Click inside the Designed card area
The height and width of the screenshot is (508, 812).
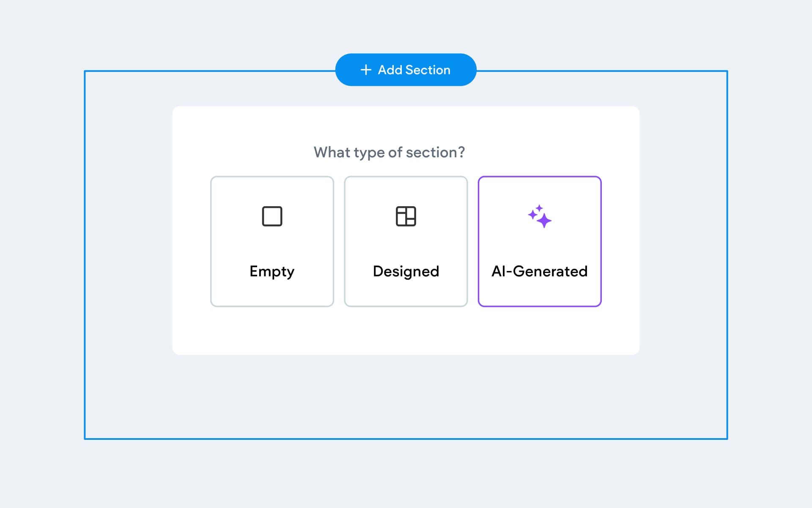[x=406, y=241]
